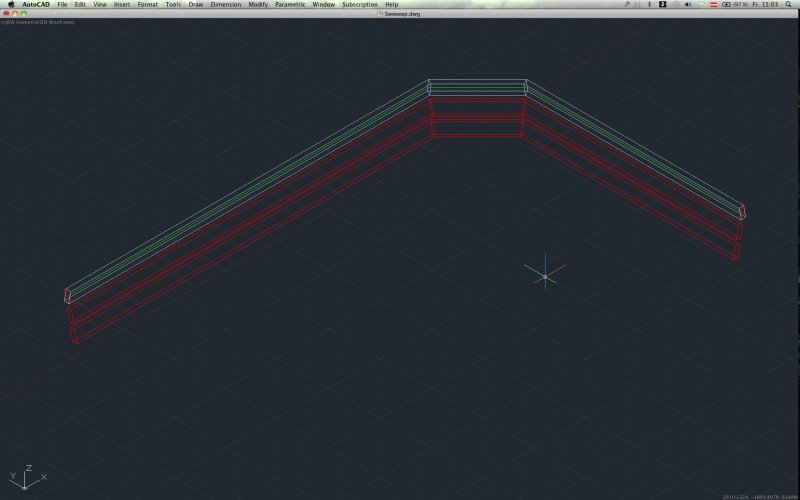Open the volume speaker icon

688,4
